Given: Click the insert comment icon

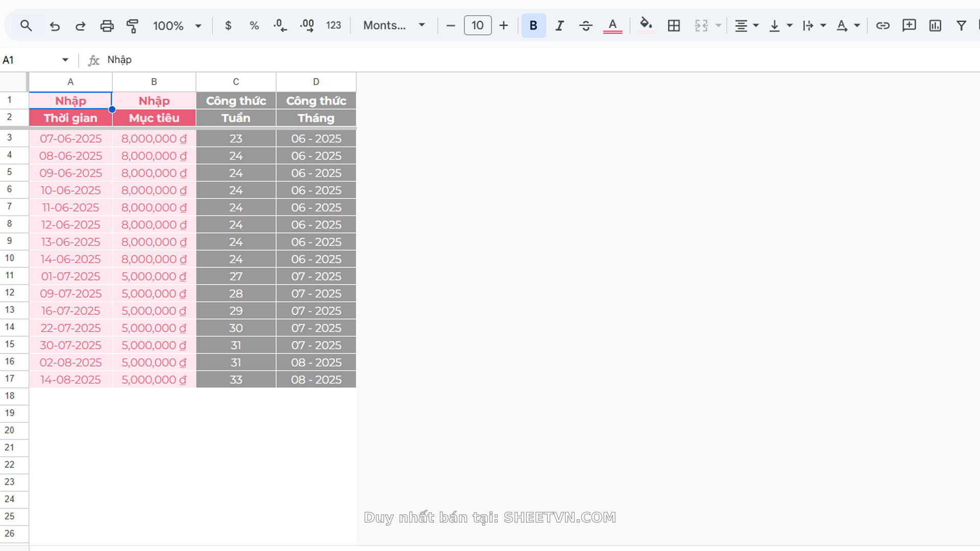Looking at the screenshot, I should (x=909, y=26).
